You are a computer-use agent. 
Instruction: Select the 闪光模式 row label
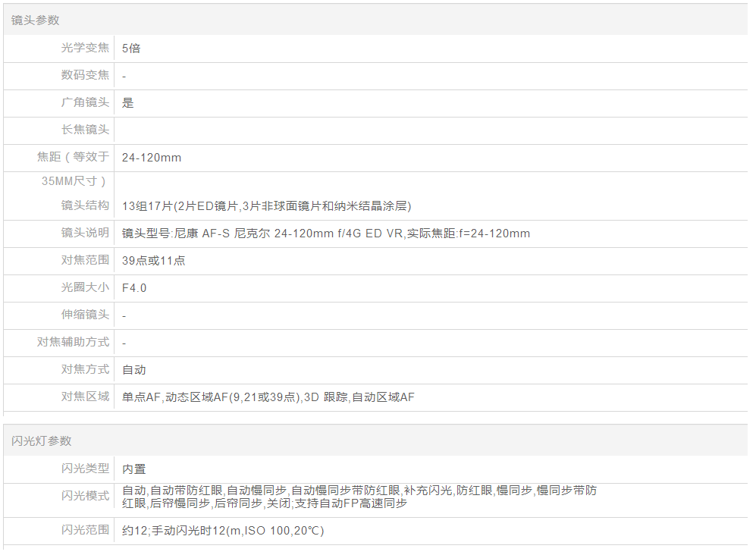[85, 496]
